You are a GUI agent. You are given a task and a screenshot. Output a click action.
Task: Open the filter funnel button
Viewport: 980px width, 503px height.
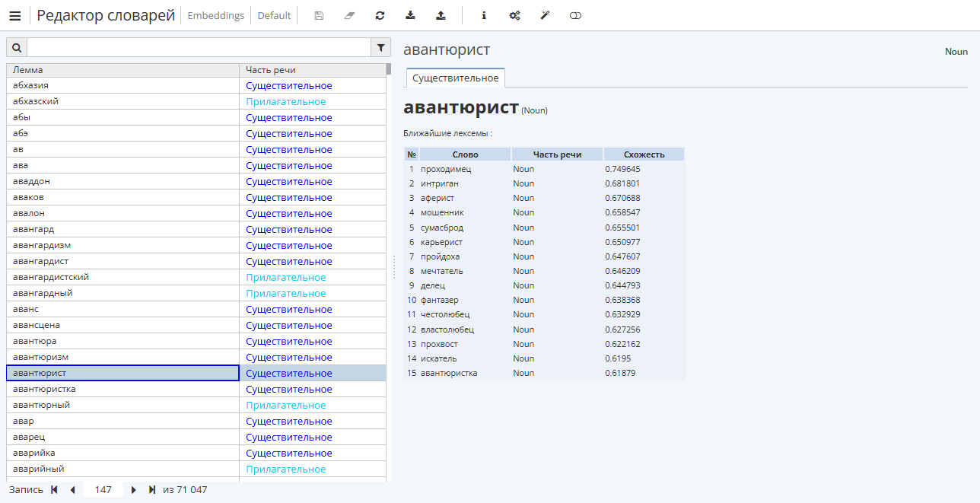(x=381, y=47)
